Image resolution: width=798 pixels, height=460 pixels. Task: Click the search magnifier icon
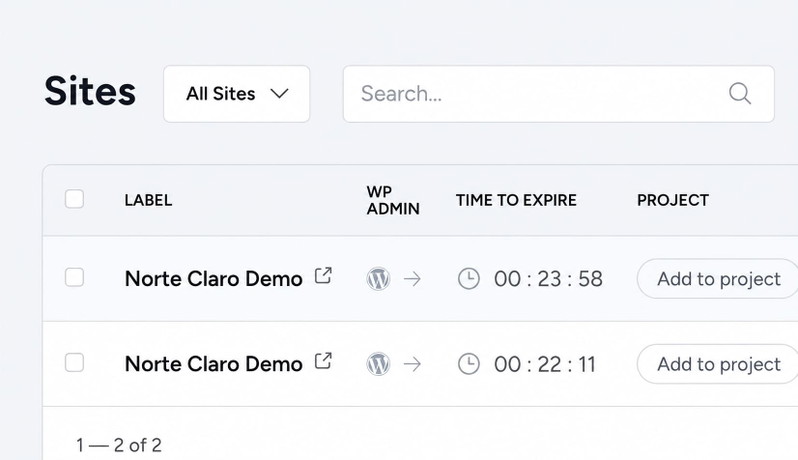[x=739, y=94]
